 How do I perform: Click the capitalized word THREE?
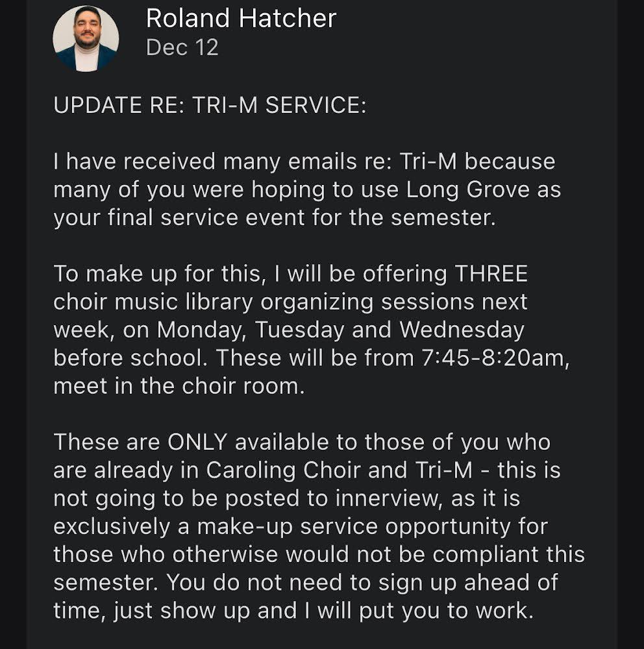[x=491, y=274]
